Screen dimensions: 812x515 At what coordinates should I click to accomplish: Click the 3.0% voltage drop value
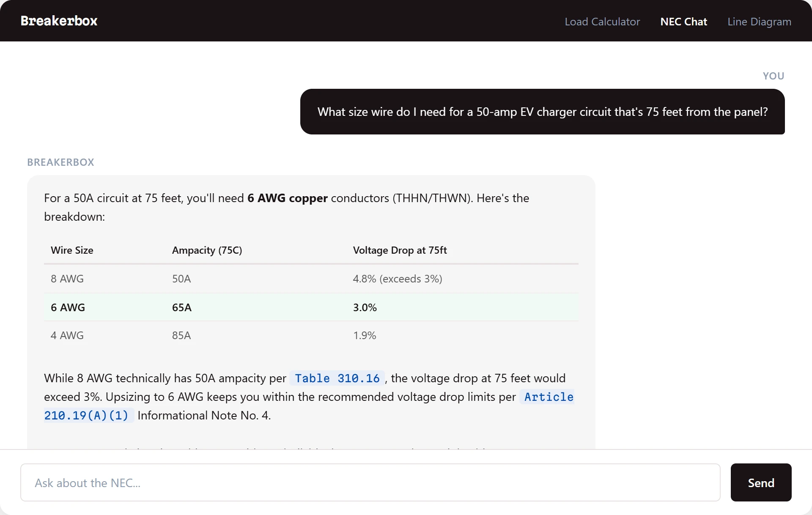(x=365, y=307)
